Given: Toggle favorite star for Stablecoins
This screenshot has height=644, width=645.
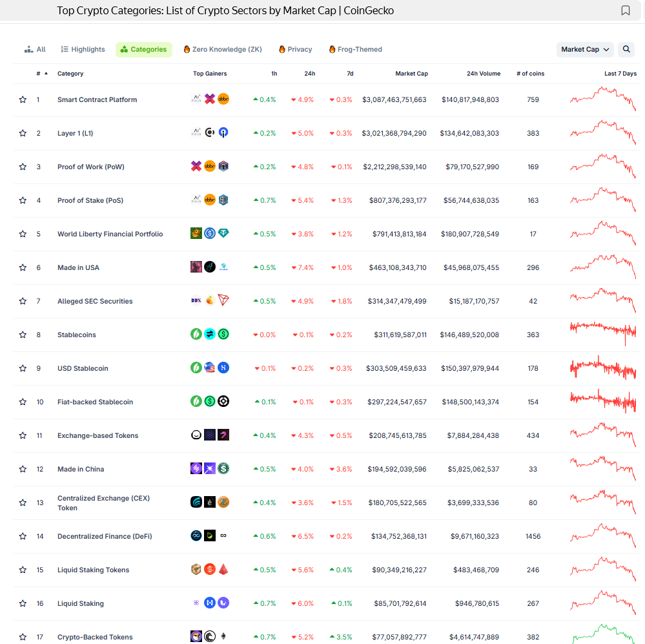Looking at the screenshot, I should coord(23,335).
